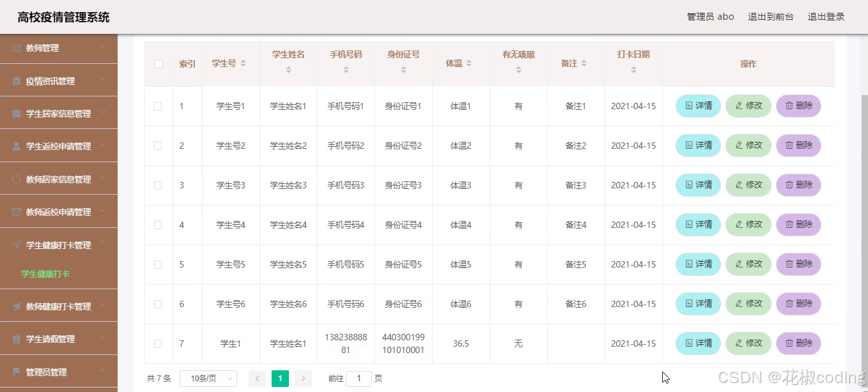Check the row for 学生号6
The image size is (868, 392).
pos(158,304)
